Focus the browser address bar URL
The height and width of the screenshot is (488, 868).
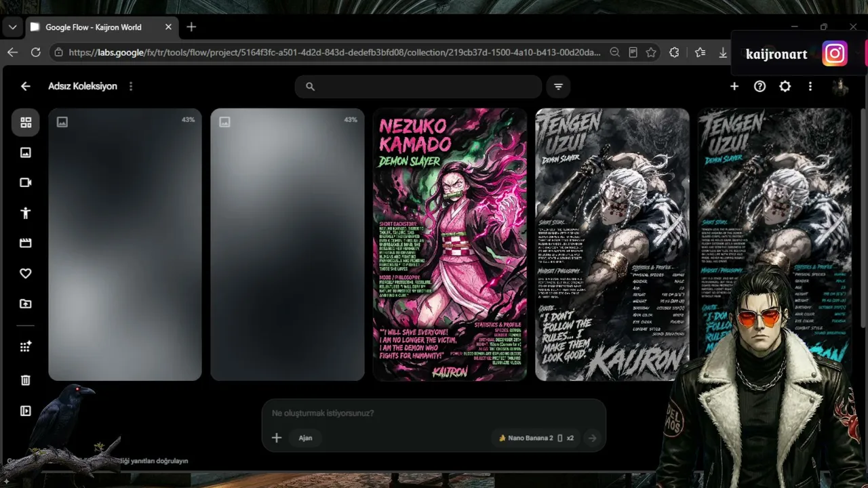pos(334,52)
